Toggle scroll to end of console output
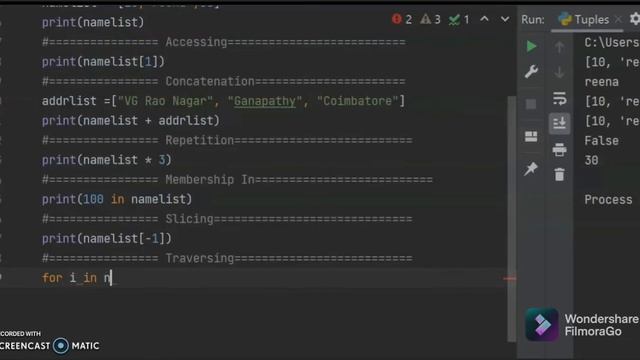Viewport: 640px width, 360px height. click(559, 123)
